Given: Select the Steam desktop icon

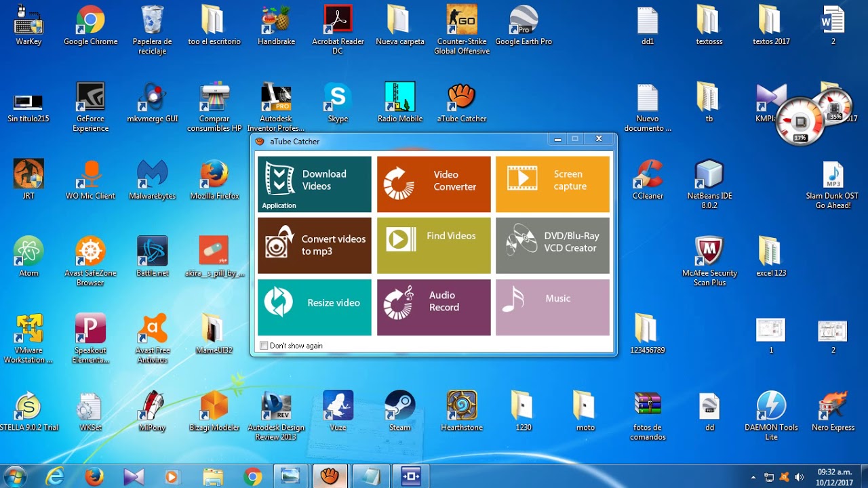Looking at the screenshot, I should click(399, 412).
